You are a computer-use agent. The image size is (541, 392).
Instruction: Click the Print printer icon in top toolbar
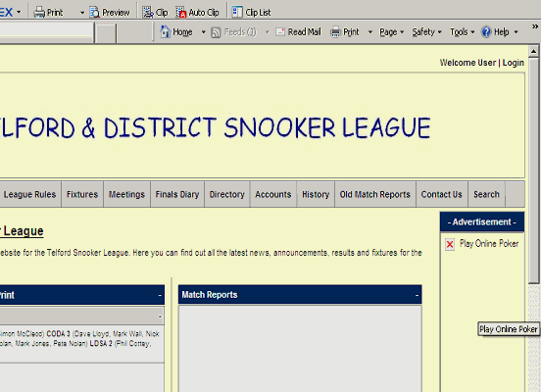tap(39, 13)
